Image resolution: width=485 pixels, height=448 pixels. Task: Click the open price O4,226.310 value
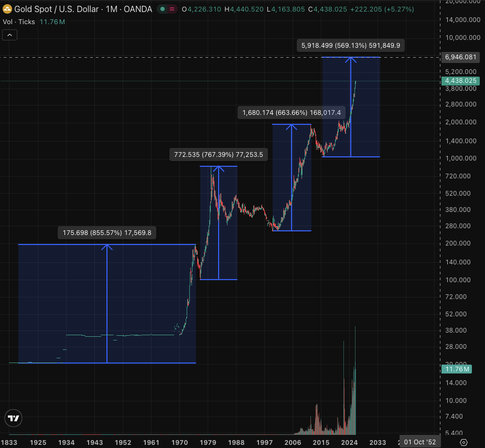(x=201, y=9)
